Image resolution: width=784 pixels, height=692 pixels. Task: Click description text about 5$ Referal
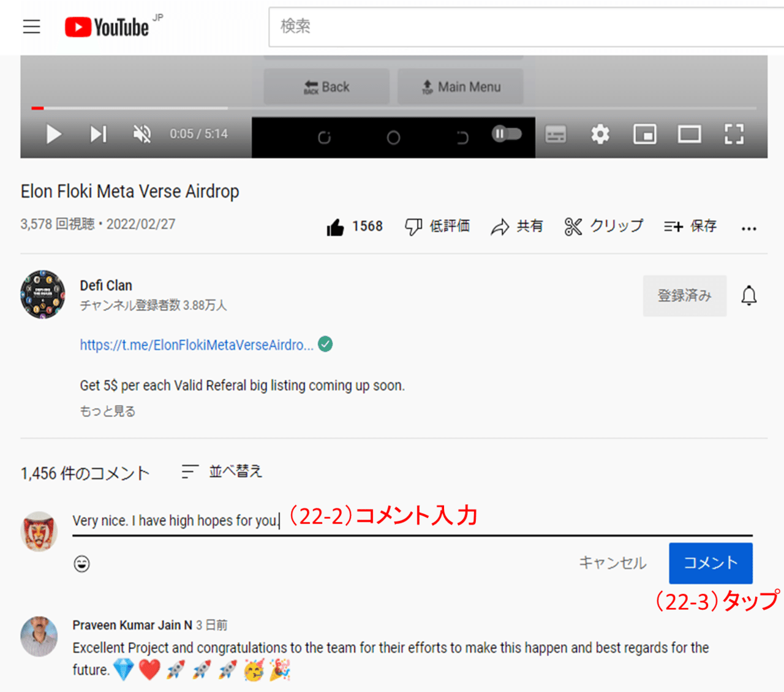point(243,386)
